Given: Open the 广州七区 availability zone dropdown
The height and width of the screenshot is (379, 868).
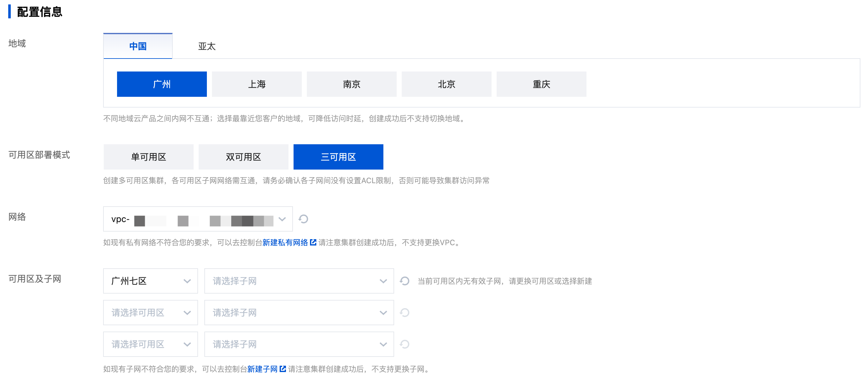Looking at the screenshot, I should 150,281.
